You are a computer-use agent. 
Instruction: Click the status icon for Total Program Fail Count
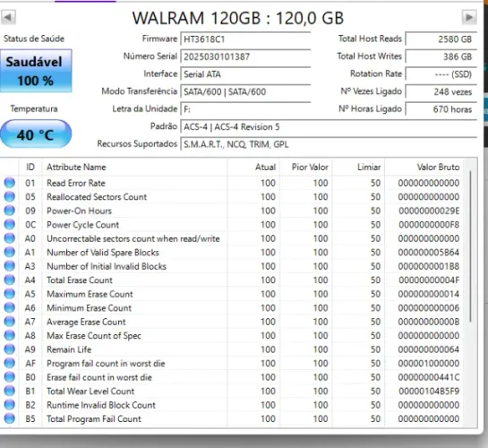tap(10, 418)
